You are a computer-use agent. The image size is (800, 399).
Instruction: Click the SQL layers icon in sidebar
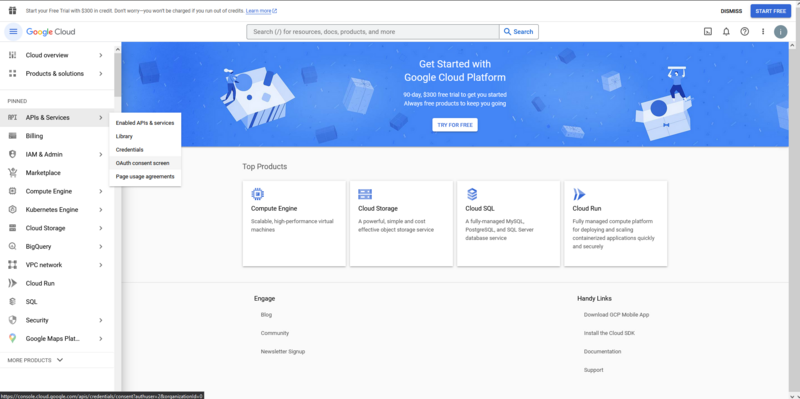(13, 302)
